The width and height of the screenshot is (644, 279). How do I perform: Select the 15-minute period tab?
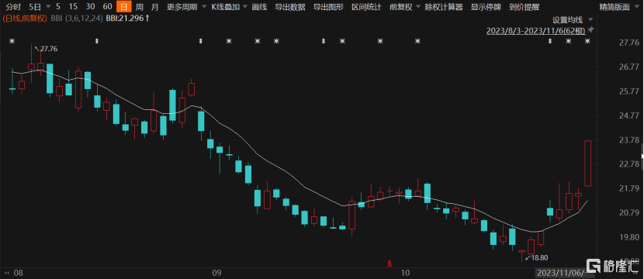coord(73,7)
